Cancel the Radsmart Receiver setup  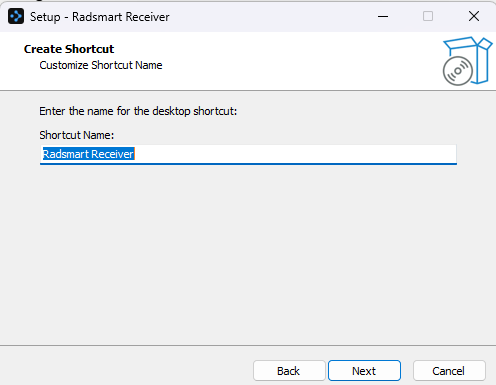pyautogui.click(x=449, y=371)
